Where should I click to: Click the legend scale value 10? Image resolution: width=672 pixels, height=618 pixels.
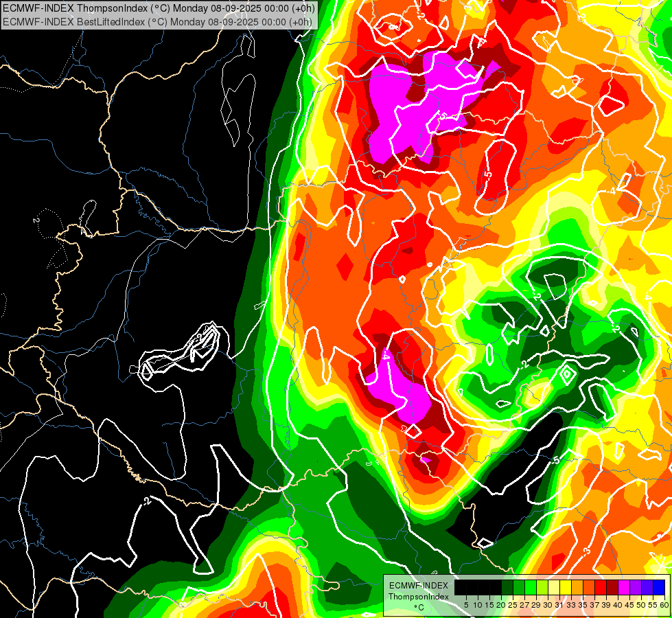pos(478,605)
